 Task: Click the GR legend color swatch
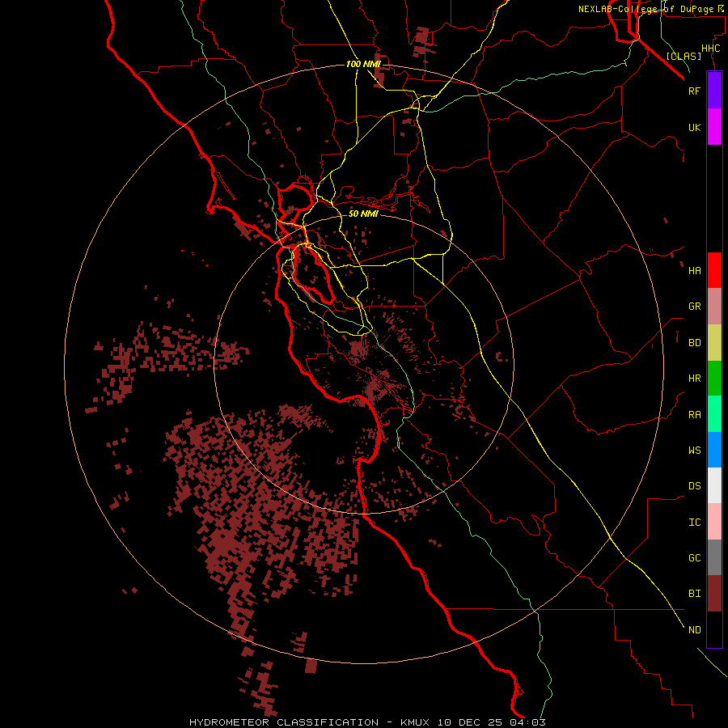coord(714,307)
